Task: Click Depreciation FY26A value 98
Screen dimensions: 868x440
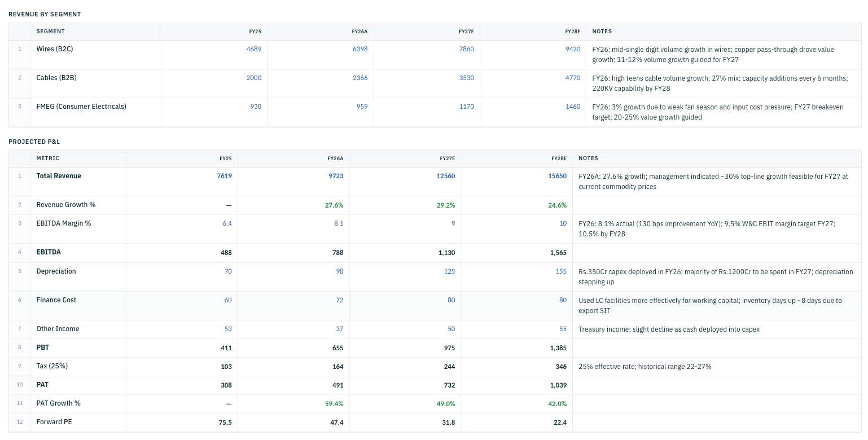Action: [x=340, y=271]
